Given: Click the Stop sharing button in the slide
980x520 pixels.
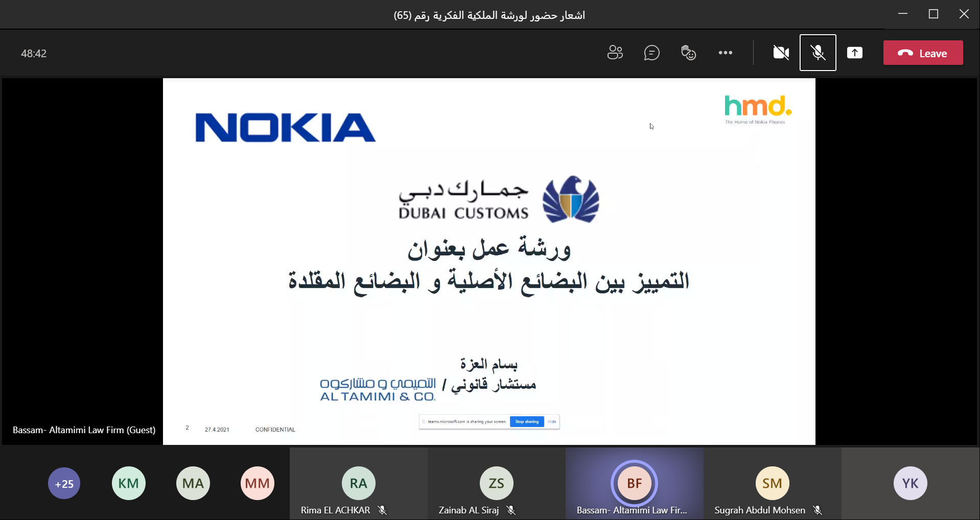Looking at the screenshot, I should point(527,421).
